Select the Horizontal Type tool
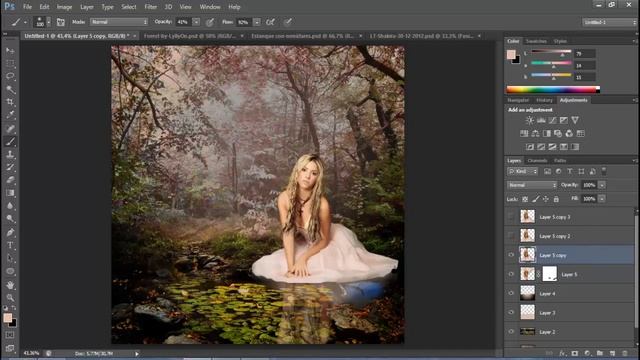The height and width of the screenshot is (360, 640). (10, 245)
